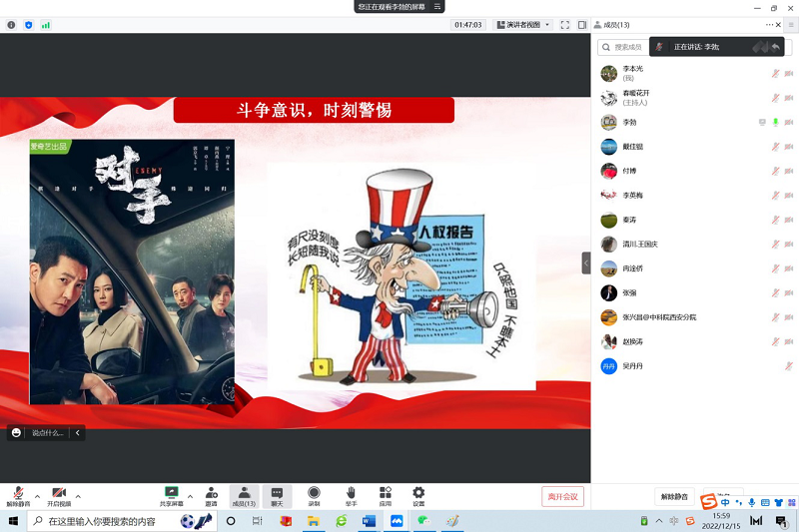799x532 pixels.
Task: Show hidden tray icons chevron
Action: (x=659, y=521)
